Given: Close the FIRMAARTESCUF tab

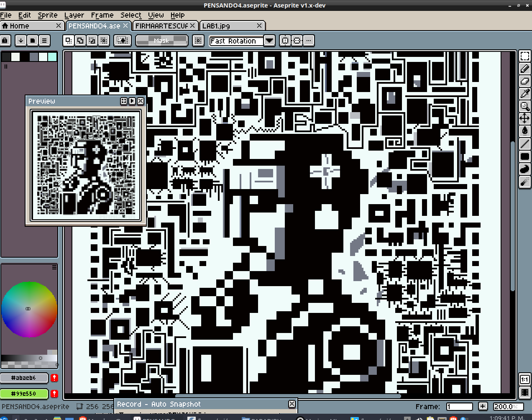Looking at the screenshot, I should (192, 26).
